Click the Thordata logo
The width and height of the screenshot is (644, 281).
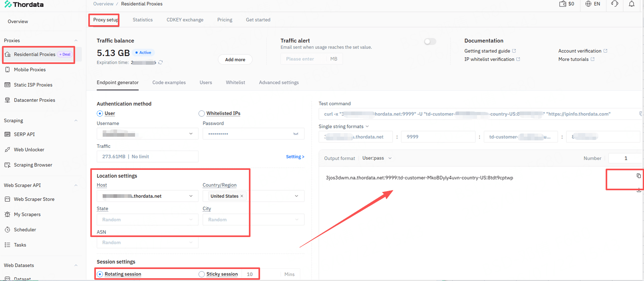point(24,4)
